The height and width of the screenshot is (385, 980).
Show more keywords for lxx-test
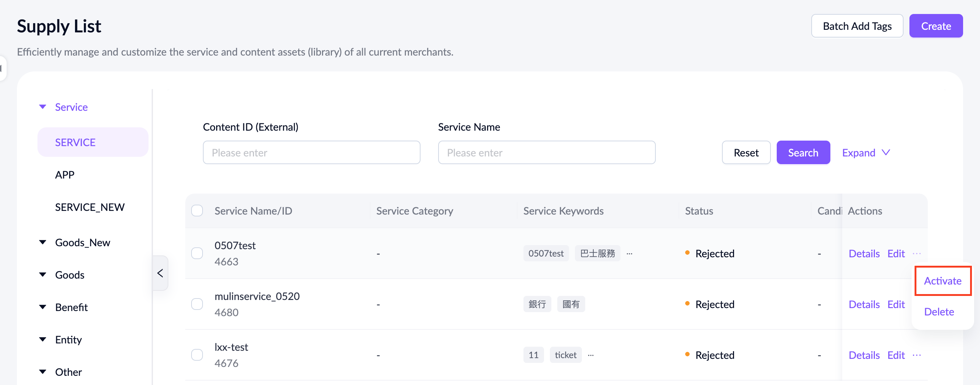coord(590,355)
